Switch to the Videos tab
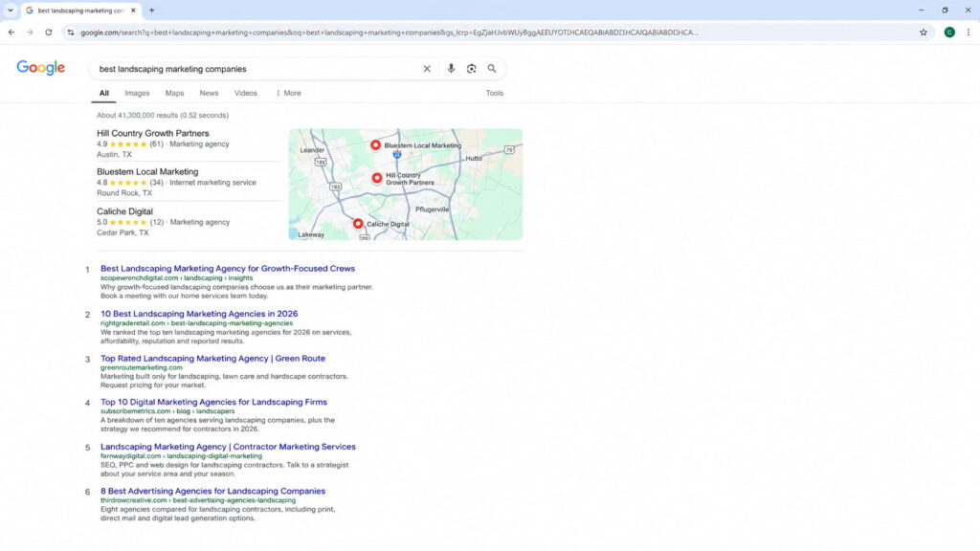Viewport: 980px width, 551px height. tap(246, 93)
